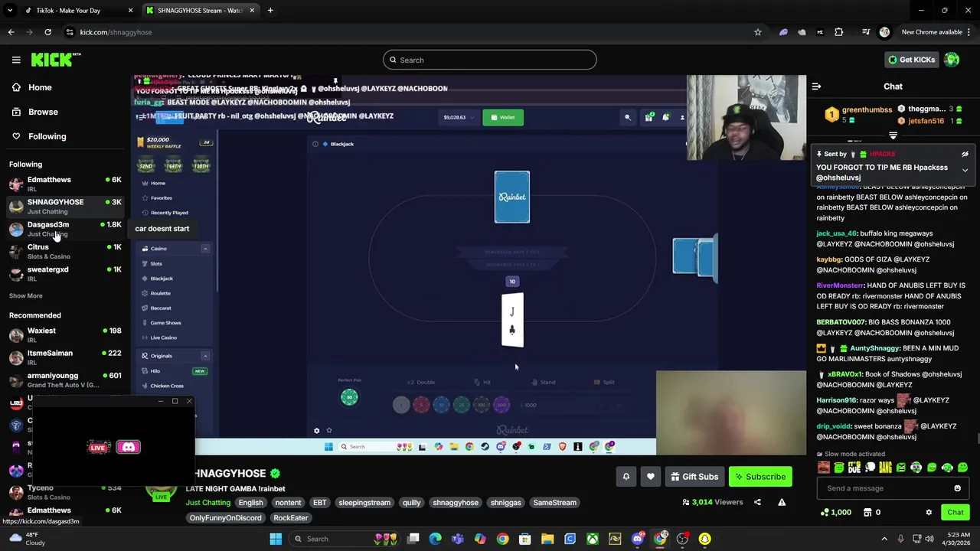Click the LIVE badge in small popup window
Screen dimensions: 980x551
(99, 447)
